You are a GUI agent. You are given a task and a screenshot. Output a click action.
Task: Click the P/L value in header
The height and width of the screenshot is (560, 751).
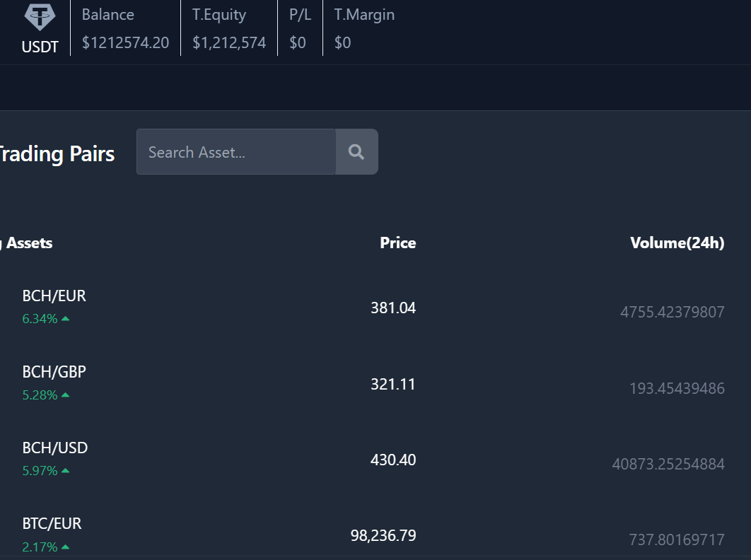[x=298, y=43]
